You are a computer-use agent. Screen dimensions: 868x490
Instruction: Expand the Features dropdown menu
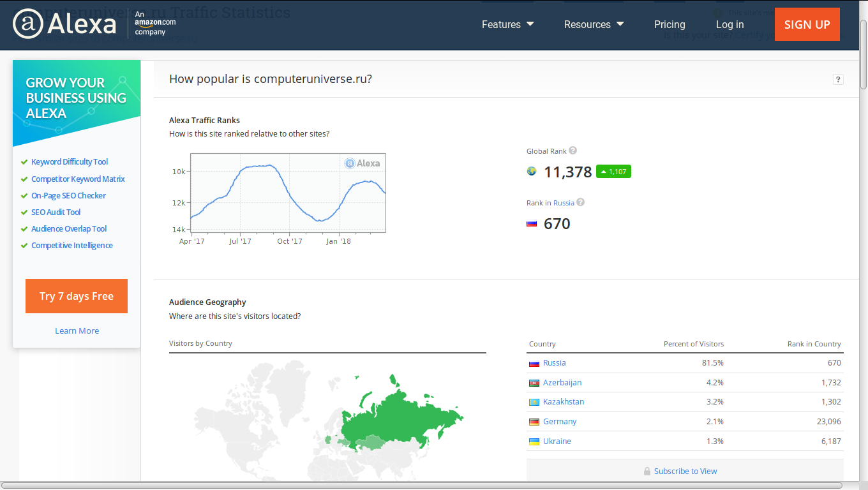pos(507,24)
